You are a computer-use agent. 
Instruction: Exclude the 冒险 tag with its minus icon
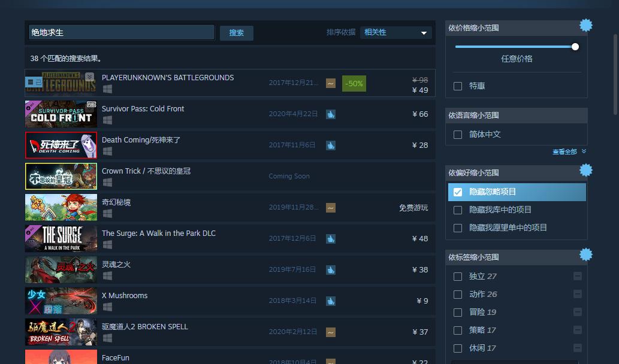(578, 312)
